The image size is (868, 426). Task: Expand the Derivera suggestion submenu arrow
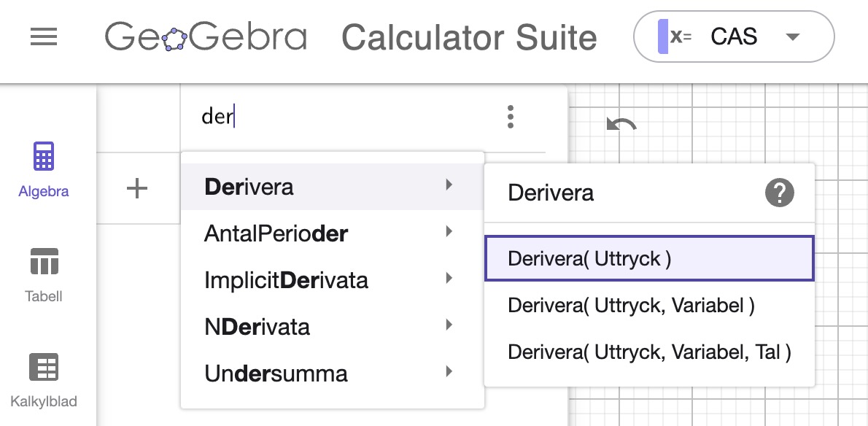(x=449, y=187)
